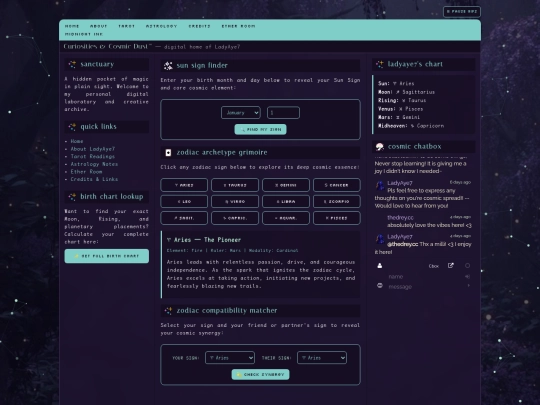Click 'Venus: Pisces' chart entry
The image size is (540, 405).
click(x=401, y=109)
